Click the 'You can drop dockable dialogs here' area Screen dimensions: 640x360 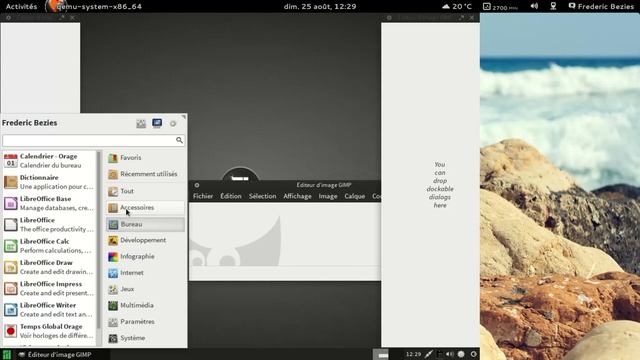[x=440, y=185]
